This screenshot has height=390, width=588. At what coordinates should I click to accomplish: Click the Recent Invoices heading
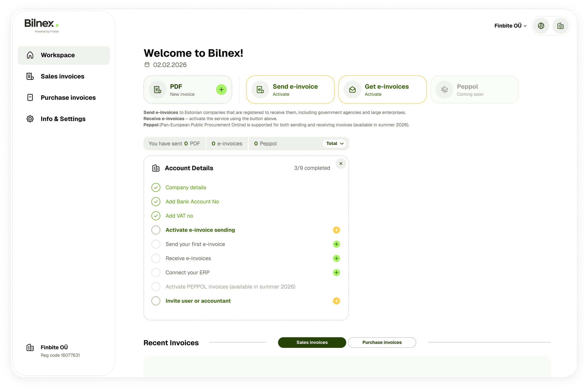click(171, 343)
